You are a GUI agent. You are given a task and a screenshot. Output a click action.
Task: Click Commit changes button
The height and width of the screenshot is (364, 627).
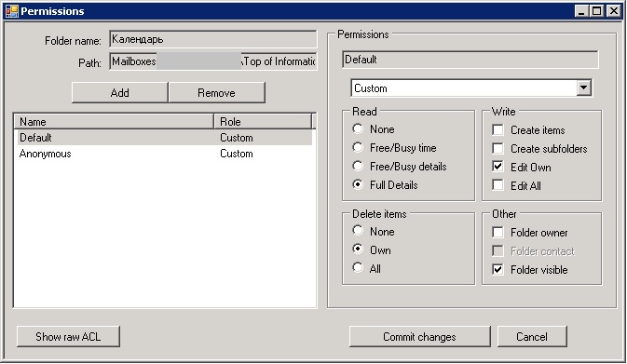(x=419, y=336)
